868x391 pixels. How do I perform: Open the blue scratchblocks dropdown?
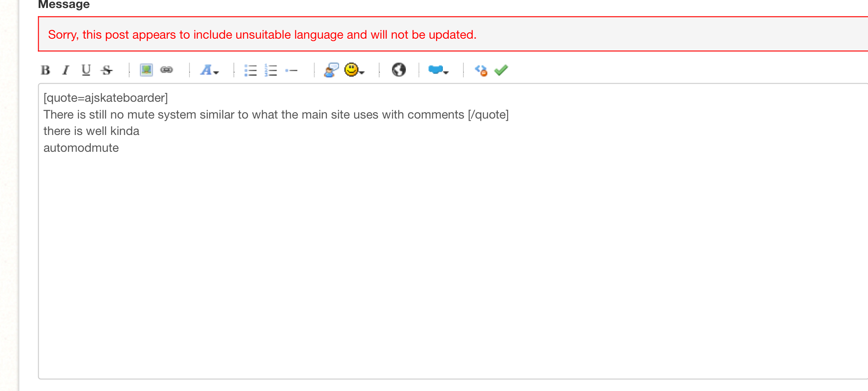click(x=438, y=70)
